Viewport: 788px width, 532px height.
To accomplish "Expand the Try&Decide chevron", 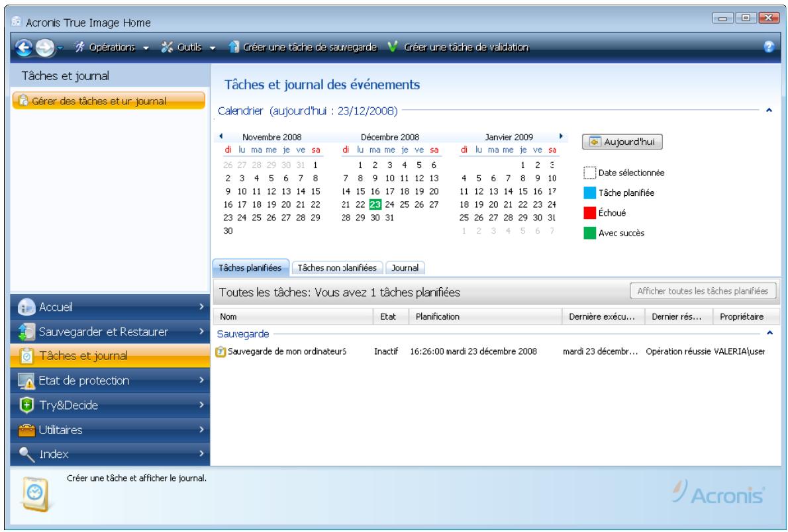I will (x=201, y=404).
